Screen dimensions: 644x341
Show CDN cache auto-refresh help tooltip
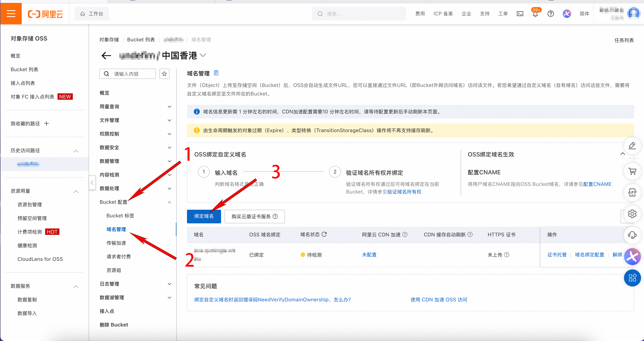pos(470,234)
